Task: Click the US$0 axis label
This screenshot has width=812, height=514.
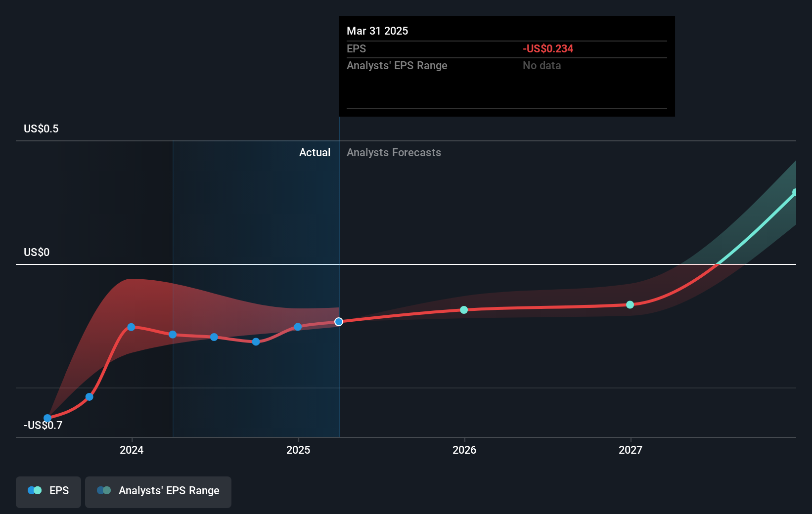Action: pos(37,252)
